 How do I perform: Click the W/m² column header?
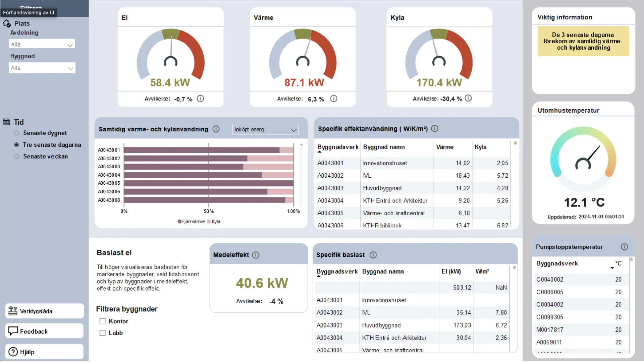click(482, 271)
